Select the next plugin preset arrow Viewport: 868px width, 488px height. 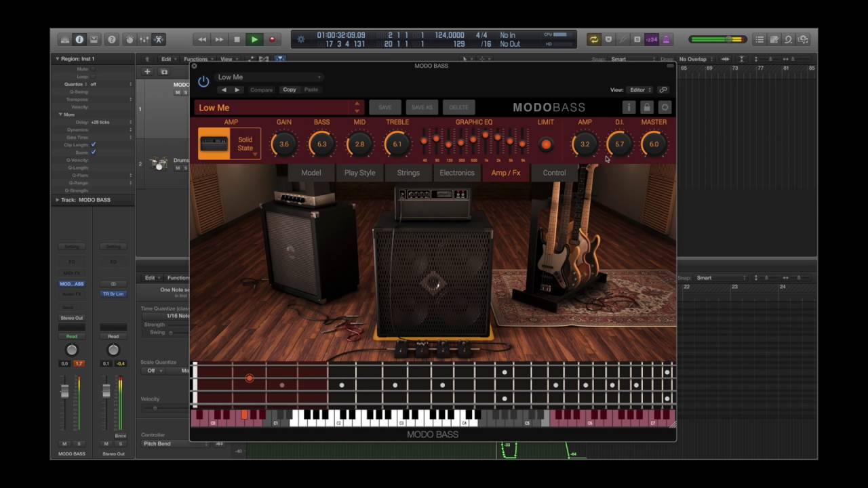(x=237, y=89)
